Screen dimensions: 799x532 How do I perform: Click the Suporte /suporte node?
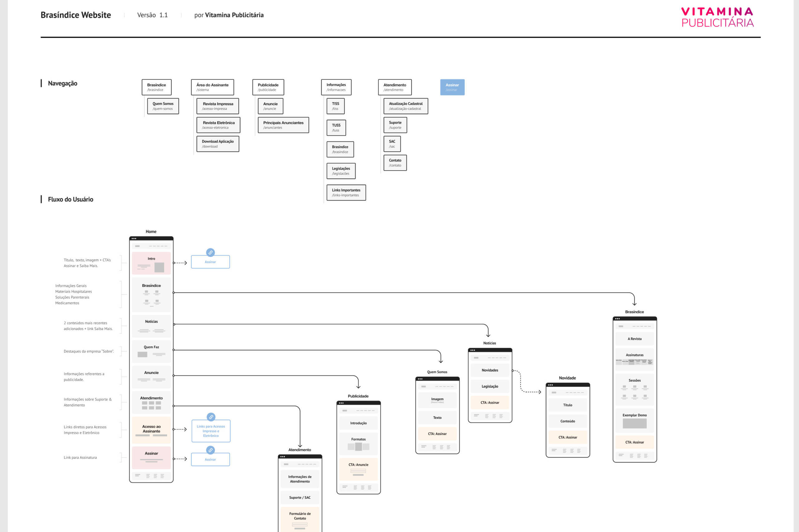coord(395,125)
